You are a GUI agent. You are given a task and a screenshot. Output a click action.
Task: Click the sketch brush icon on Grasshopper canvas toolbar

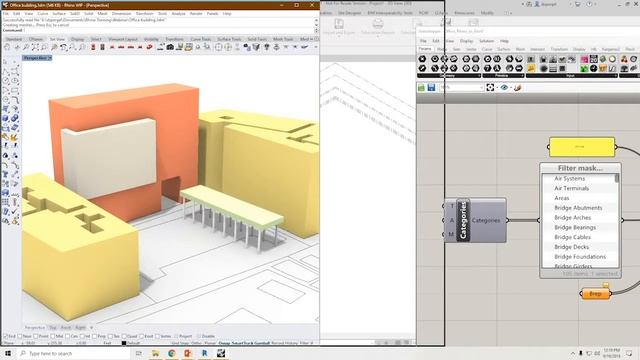[518, 87]
